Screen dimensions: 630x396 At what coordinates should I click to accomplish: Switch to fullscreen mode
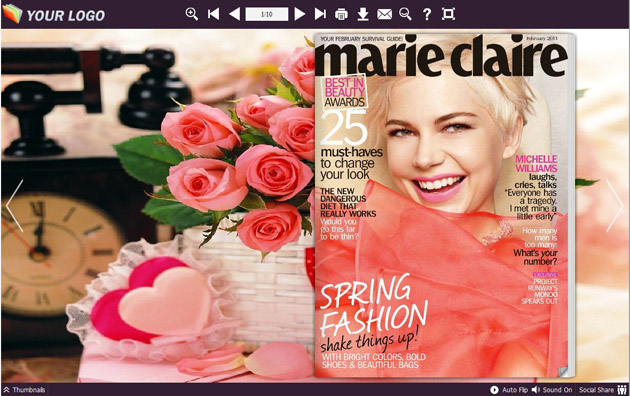point(448,14)
